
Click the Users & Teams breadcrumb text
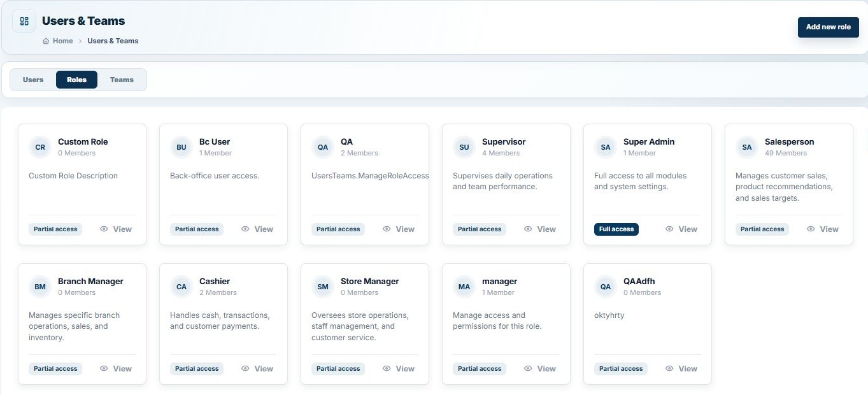113,41
